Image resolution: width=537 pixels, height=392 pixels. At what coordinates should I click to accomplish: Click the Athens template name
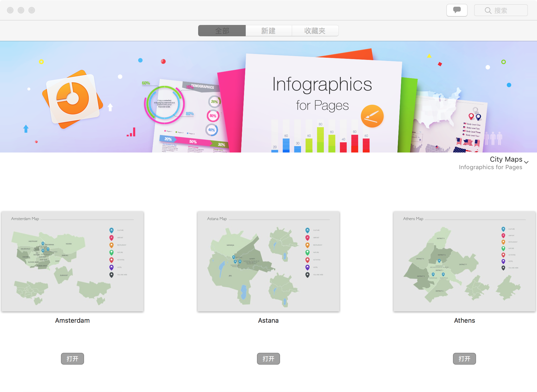tap(465, 321)
